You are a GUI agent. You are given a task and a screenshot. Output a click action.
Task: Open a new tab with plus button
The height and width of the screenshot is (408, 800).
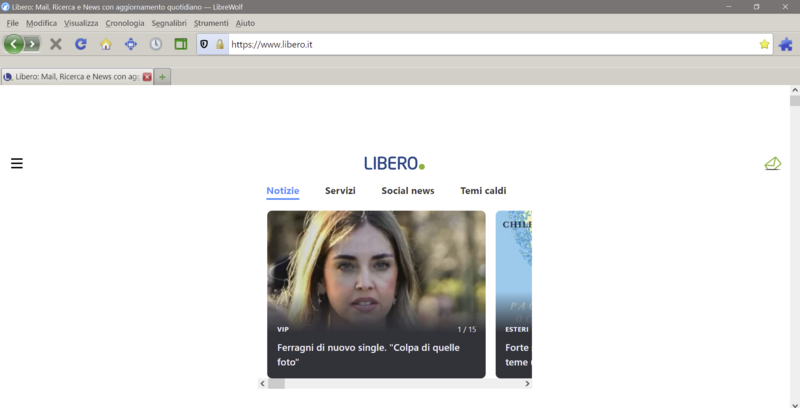(162, 77)
